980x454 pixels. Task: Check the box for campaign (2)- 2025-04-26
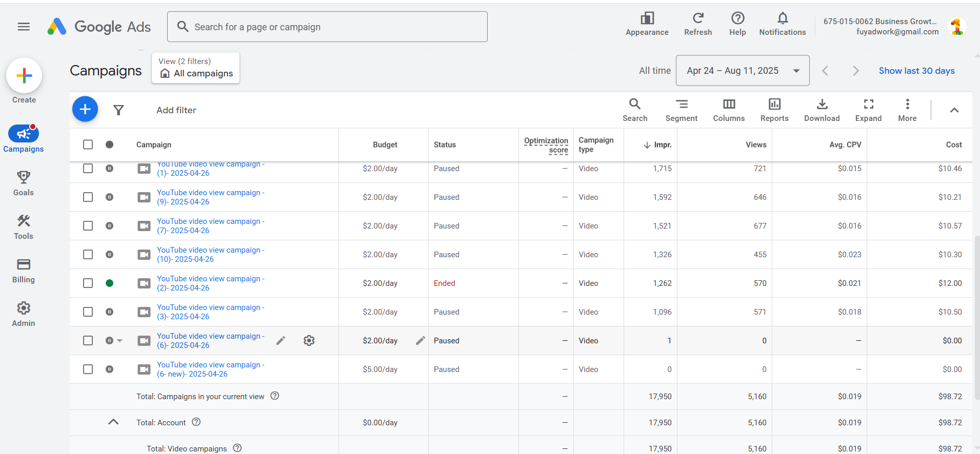coord(88,283)
